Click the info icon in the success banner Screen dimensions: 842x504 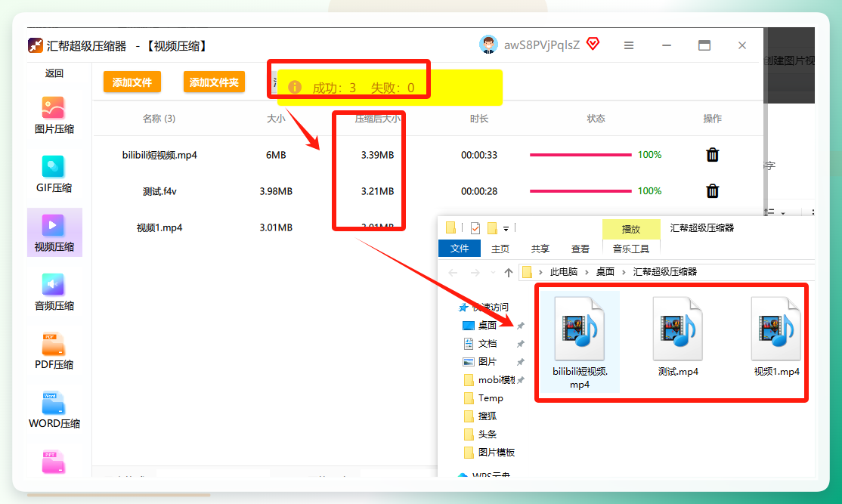(x=295, y=87)
